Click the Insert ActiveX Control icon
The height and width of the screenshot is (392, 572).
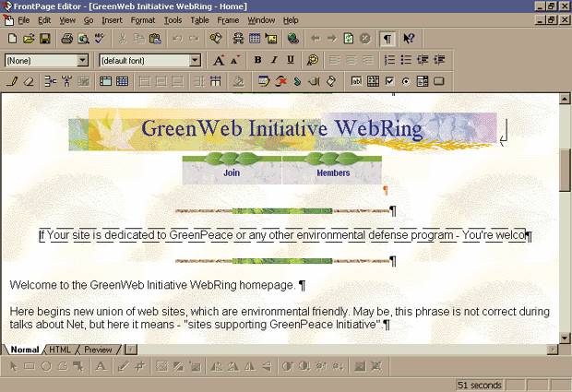click(x=280, y=81)
